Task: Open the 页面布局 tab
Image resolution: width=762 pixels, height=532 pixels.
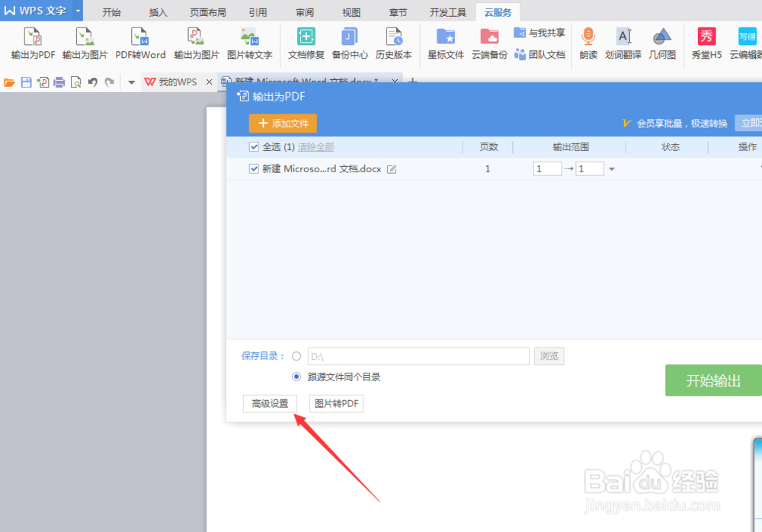Action: point(208,13)
